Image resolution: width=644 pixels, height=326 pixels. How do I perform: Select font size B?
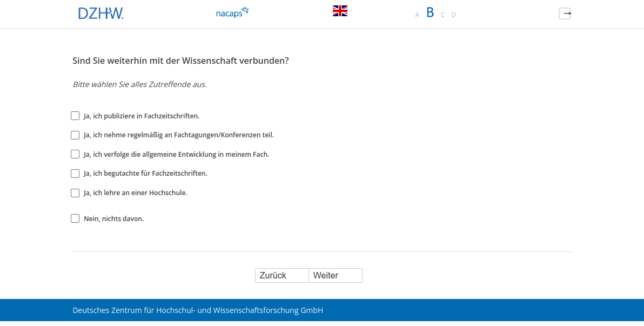click(430, 13)
